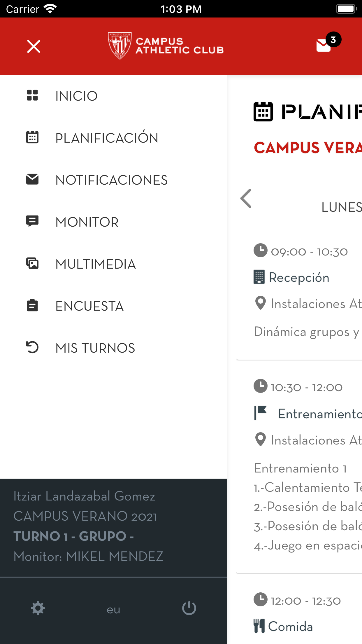Select MONITOR in the side menu
This screenshot has height=644, width=362.
click(x=87, y=222)
